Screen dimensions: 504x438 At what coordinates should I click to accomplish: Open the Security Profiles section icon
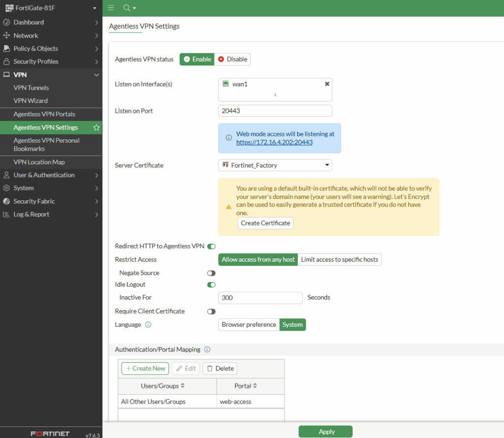click(x=6, y=62)
